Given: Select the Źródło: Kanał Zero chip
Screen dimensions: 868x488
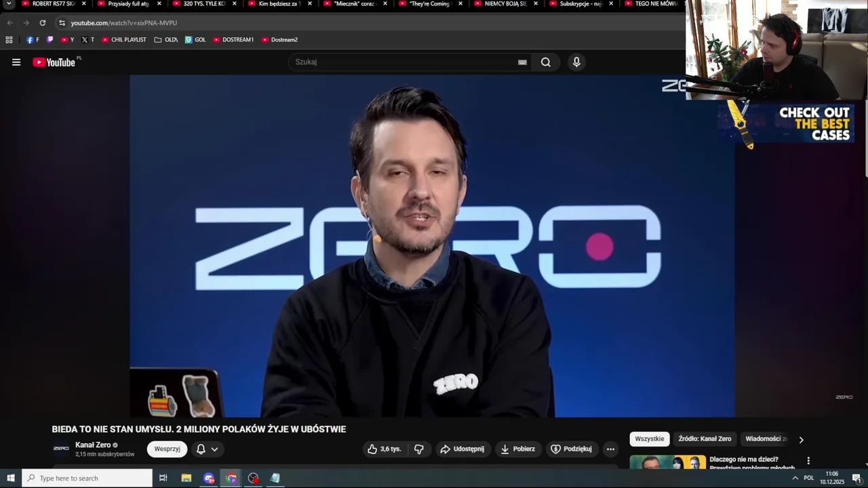Looking at the screenshot, I should point(705,439).
